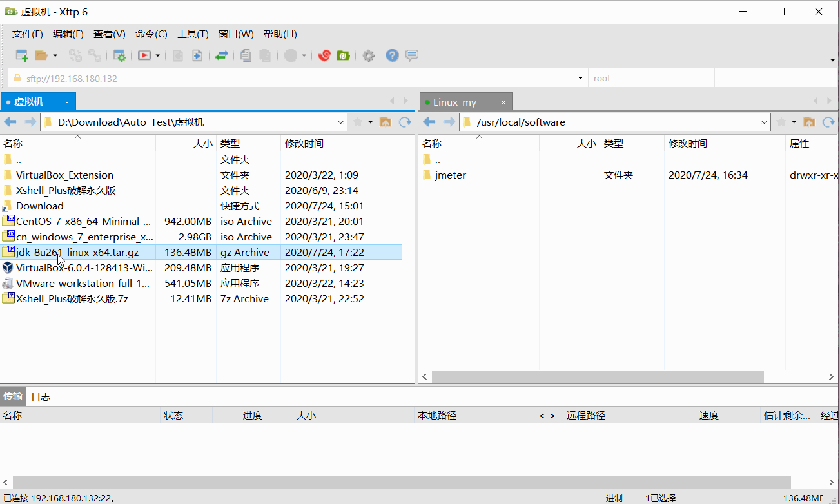The height and width of the screenshot is (504, 840).
Task: Click the feedback speech bubble icon
Action: tap(412, 55)
